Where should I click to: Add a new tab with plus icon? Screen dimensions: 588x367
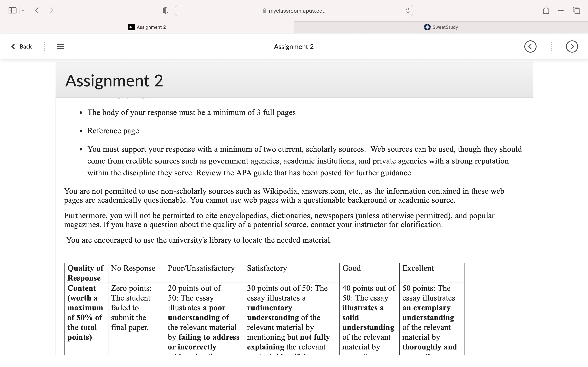[561, 10]
